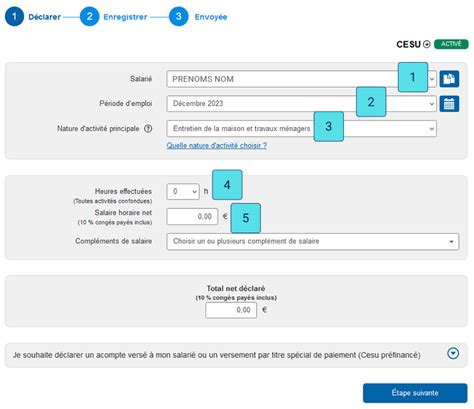Click the CESU arrow circle icon

(427, 44)
